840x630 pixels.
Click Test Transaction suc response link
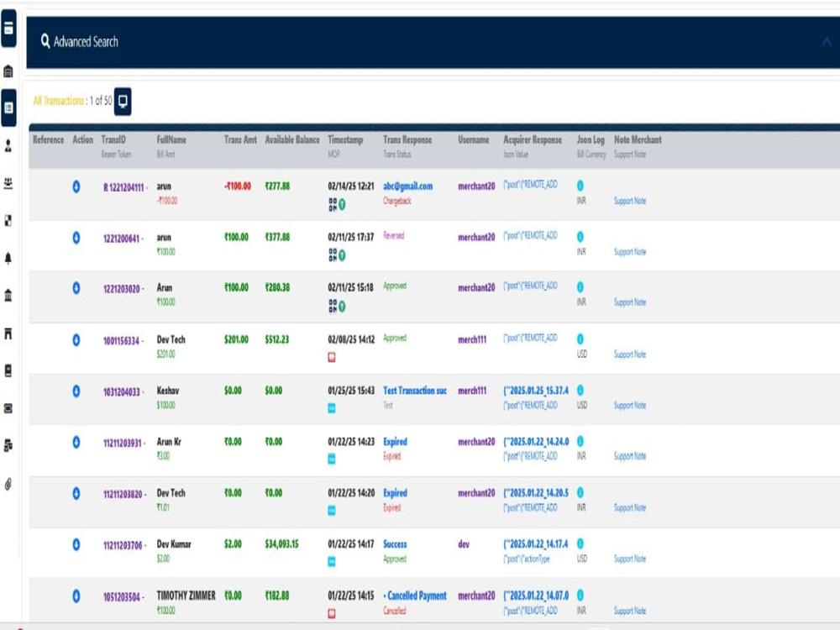coord(415,391)
